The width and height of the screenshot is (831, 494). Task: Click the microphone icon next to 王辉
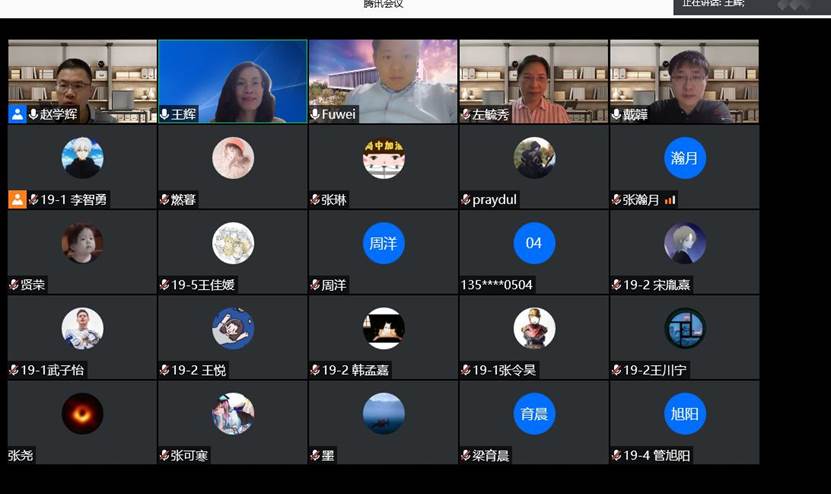(x=165, y=114)
